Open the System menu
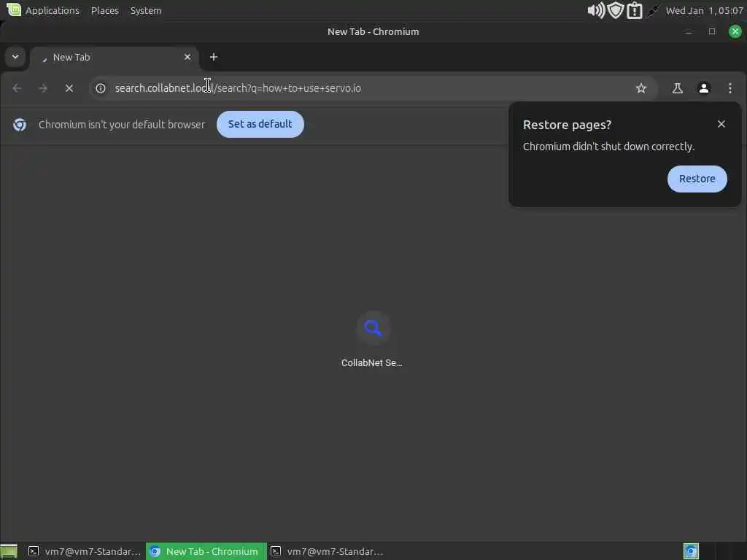The height and width of the screenshot is (560, 747). pos(146,10)
